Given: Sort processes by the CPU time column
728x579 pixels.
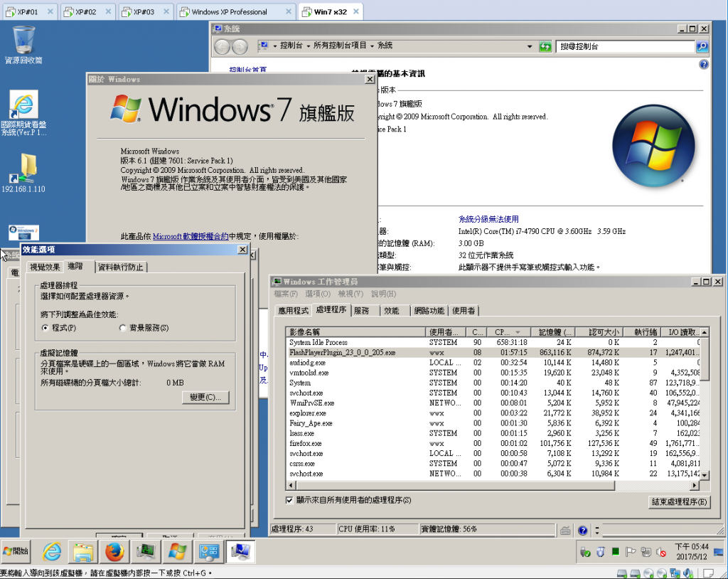Looking at the screenshot, I should [508, 331].
